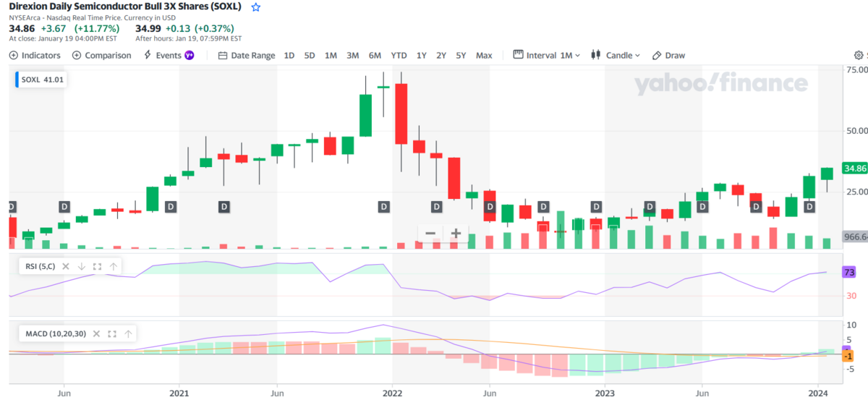Expand the Interval 1M dropdown
Viewport: 868px width, 400px height.
click(x=546, y=55)
